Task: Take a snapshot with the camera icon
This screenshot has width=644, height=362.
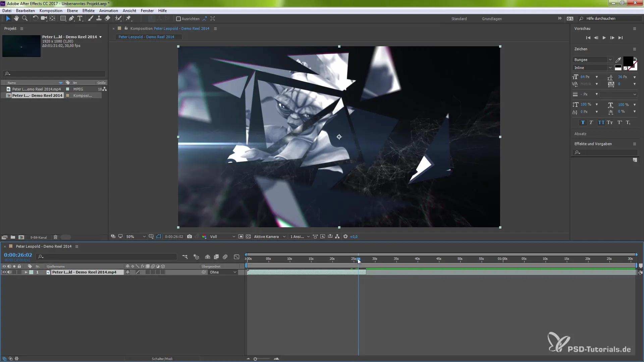Action: click(190, 237)
